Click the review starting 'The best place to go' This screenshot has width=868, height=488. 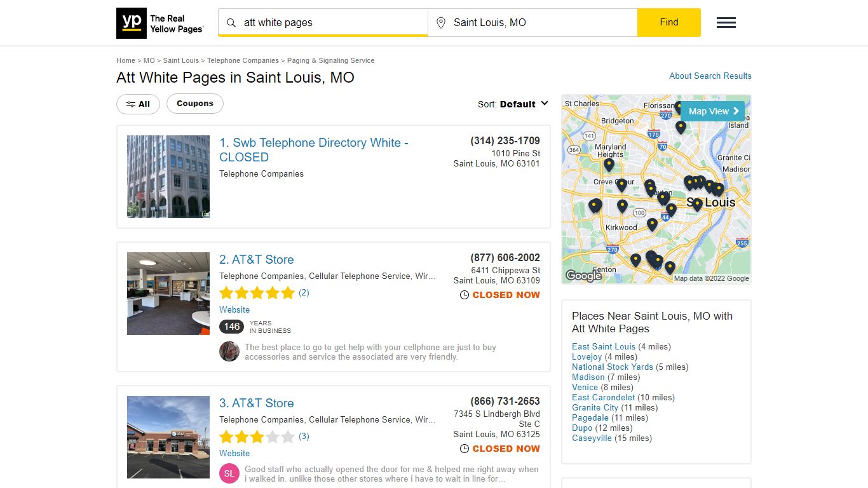(x=370, y=352)
